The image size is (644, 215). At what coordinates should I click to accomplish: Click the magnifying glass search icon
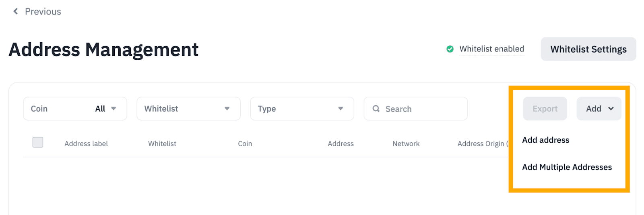376,109
